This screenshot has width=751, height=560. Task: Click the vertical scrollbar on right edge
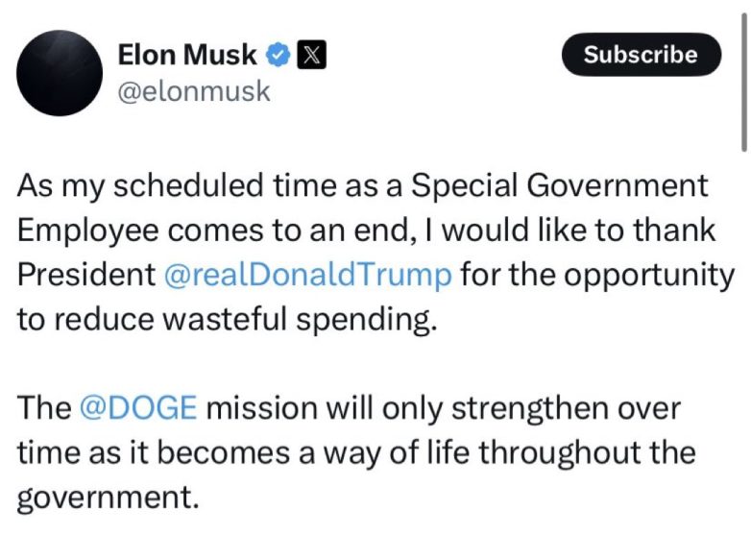[x=744, y=83]
